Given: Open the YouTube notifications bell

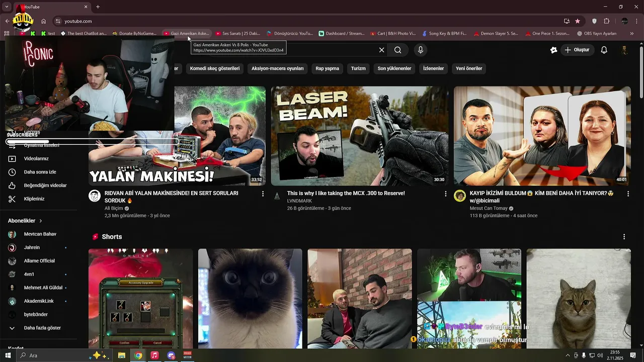Looking at the screenshot, I should coord(604,50).
